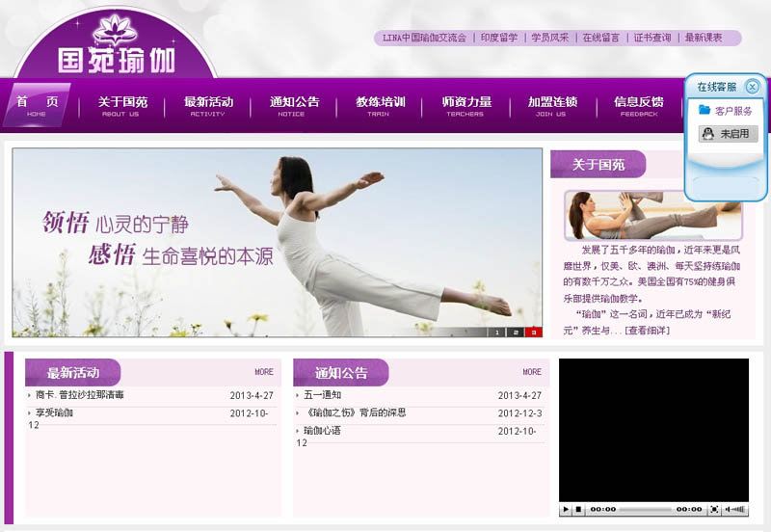Select banner slide indicator 3

[x=534, y=332]
